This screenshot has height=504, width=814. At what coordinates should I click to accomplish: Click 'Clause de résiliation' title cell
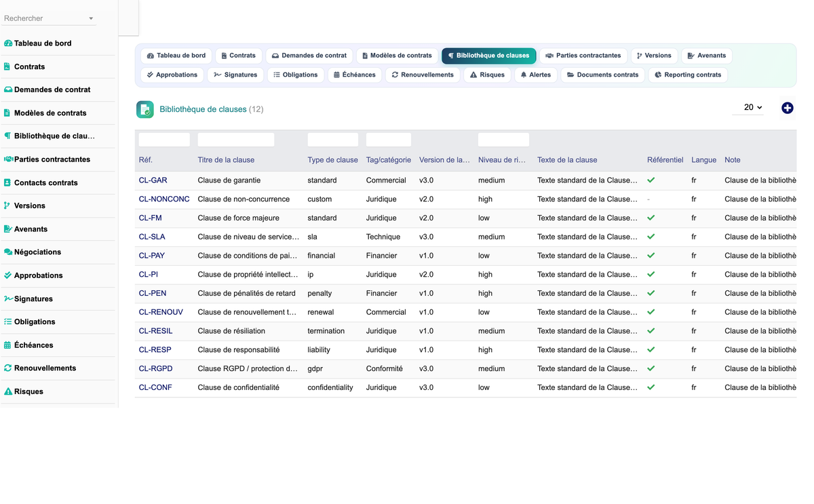[x=231, y=331]
